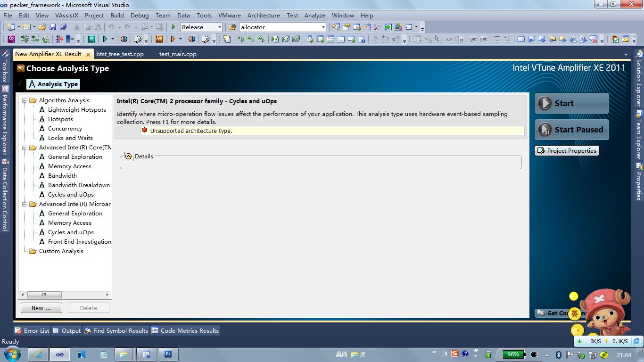Click the tree scrollbar right arrow
Image resolution: width=644 pixels, height=362 pixels.
click(107, 295)
